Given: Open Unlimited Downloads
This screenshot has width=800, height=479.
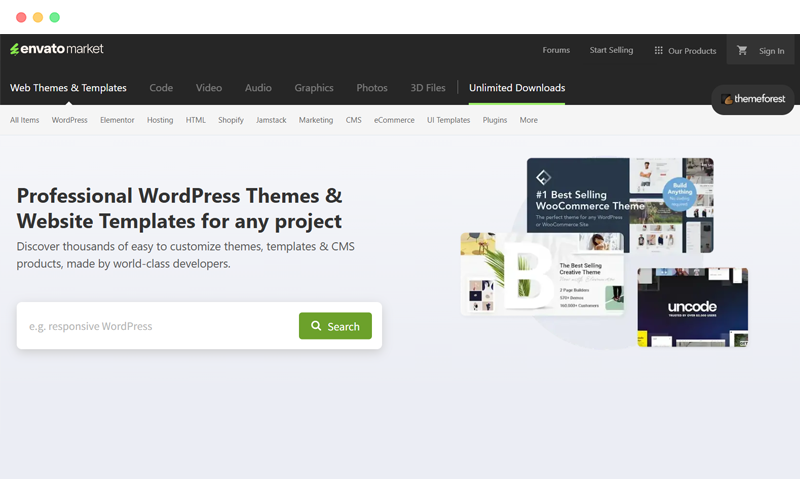Looking at the screenshot, I should (x=517, y=88).
